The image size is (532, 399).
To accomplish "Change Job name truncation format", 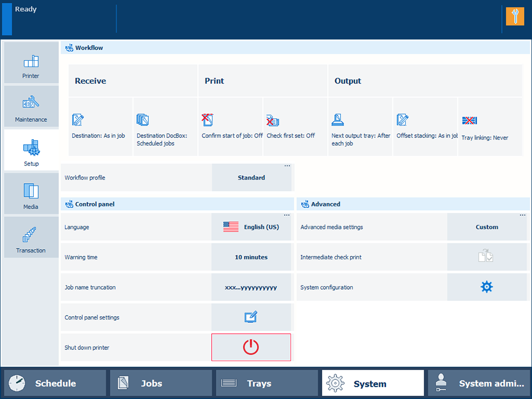I will pyautogui.click(x=251, y=287).
